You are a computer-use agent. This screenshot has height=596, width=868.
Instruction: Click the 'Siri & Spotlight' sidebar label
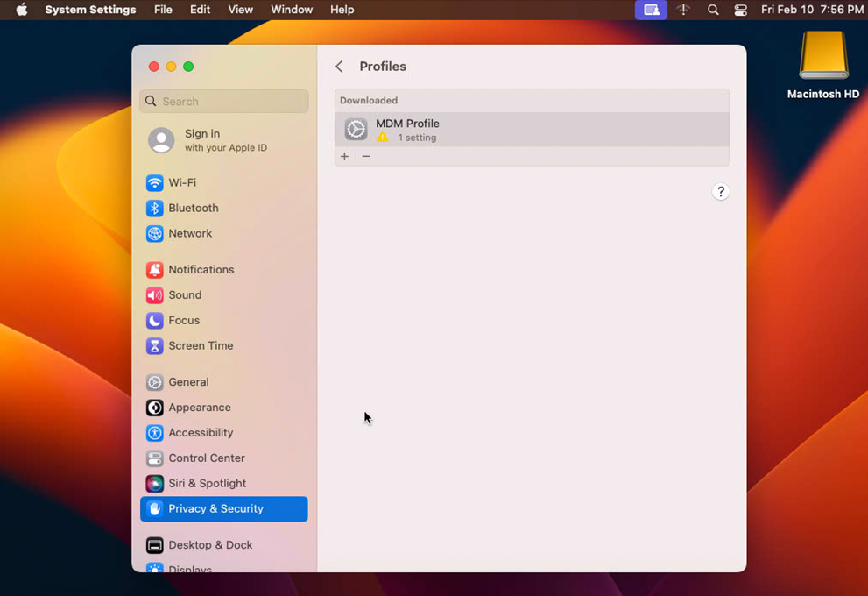(x=207, y=484)
